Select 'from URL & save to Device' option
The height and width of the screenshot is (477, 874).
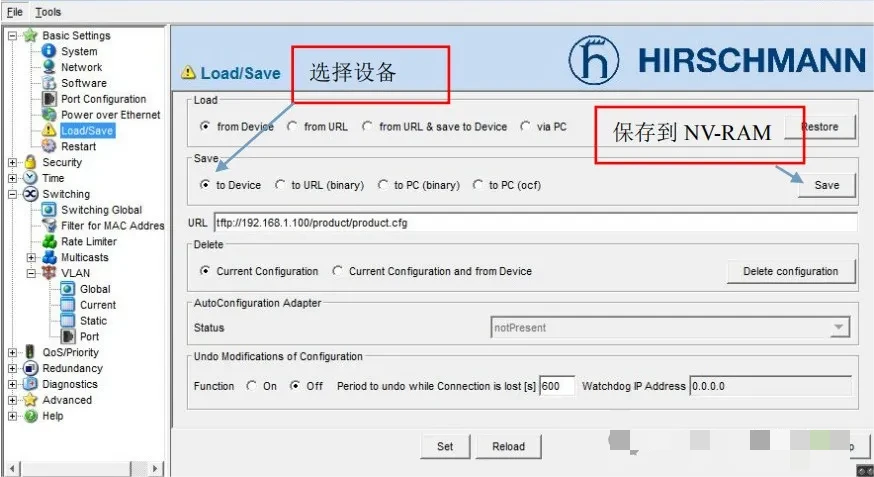(367, 126)
